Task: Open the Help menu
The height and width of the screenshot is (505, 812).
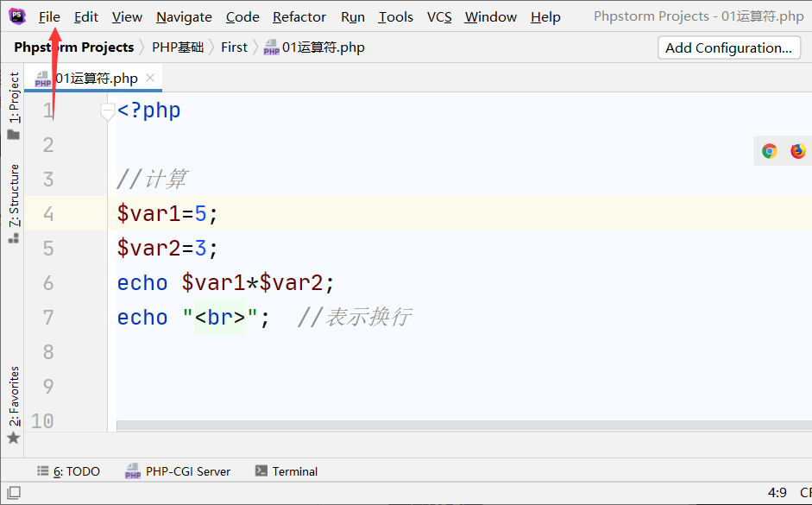Action: click(x=545, y=17)
